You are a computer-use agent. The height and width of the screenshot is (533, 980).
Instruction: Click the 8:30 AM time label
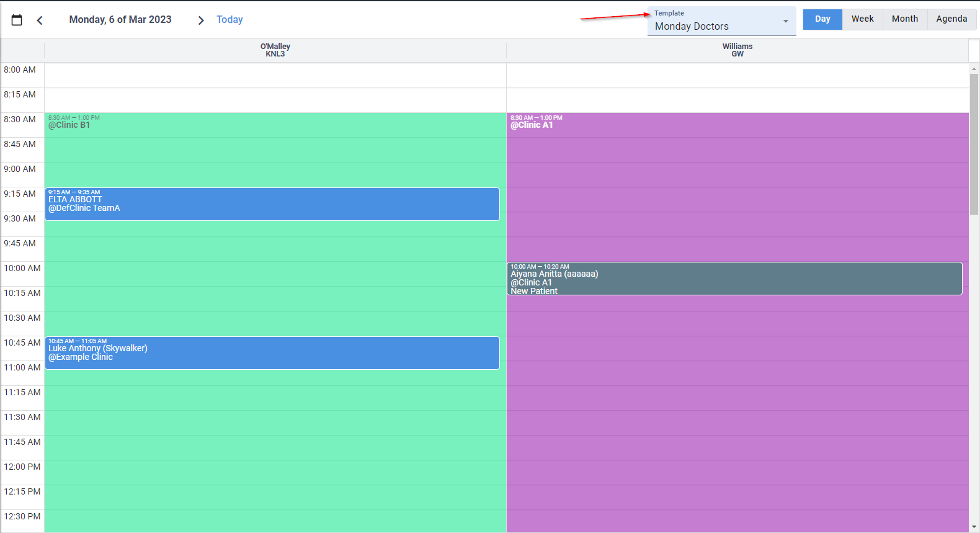(x=20, y=119)
